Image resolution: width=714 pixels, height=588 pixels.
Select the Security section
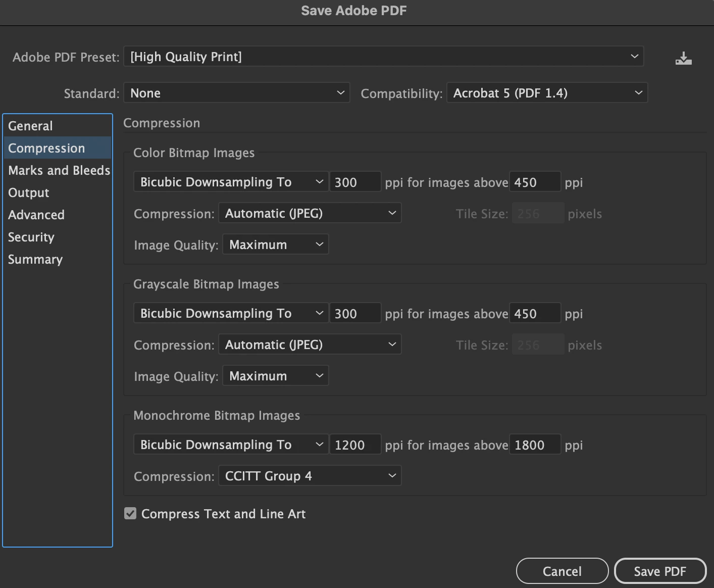(x=58, y=237)
